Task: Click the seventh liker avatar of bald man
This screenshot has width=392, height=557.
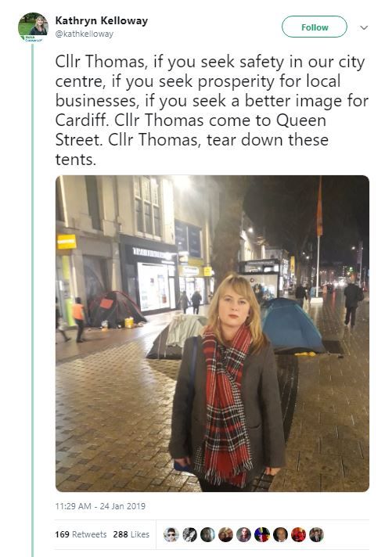Action: coord(280,534)
